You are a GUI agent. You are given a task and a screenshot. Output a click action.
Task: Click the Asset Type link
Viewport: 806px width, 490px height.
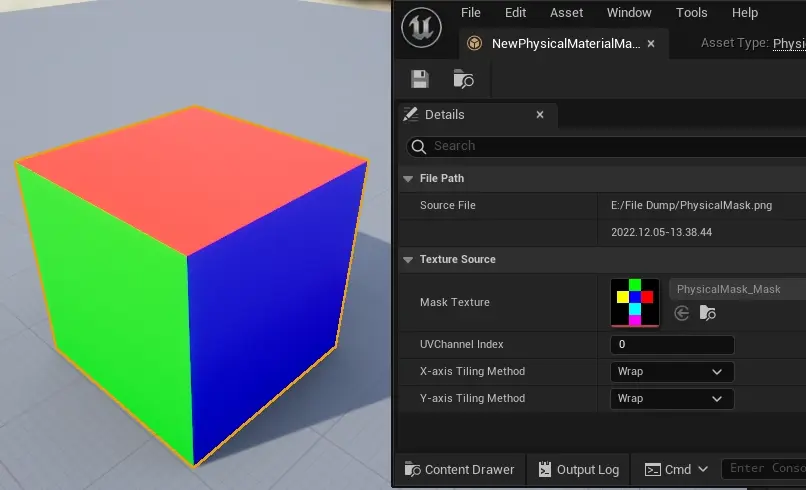point(789,43)
